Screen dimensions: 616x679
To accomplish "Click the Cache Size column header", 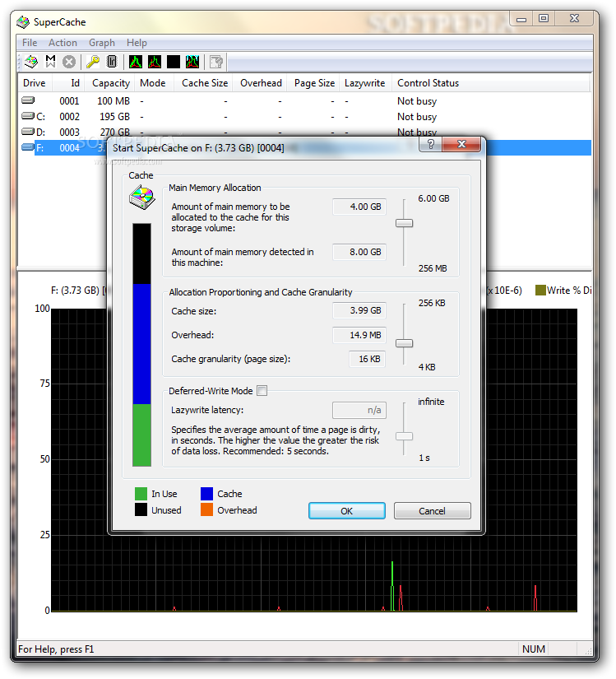I will pyautogui.click(x=203, y=83).
